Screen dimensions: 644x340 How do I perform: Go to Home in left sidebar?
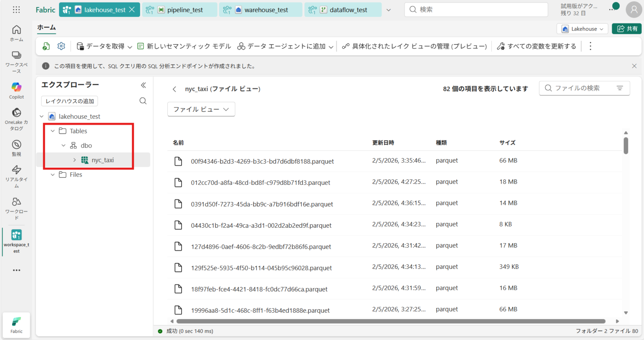[16, 33]
